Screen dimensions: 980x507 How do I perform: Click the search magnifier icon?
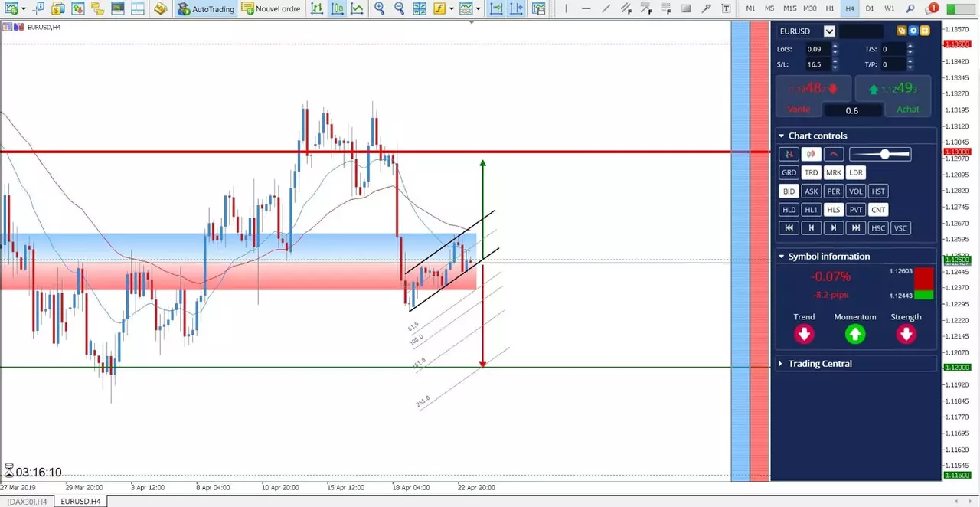[x=910, y=8]
